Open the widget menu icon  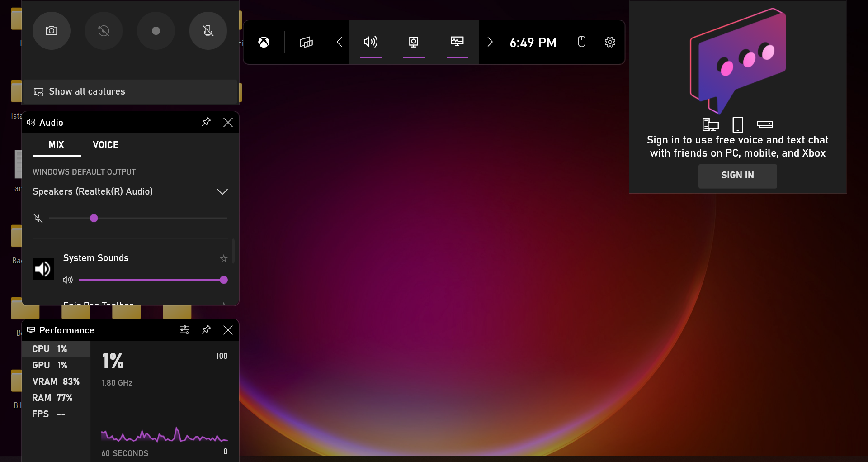(x=306, y=42)
